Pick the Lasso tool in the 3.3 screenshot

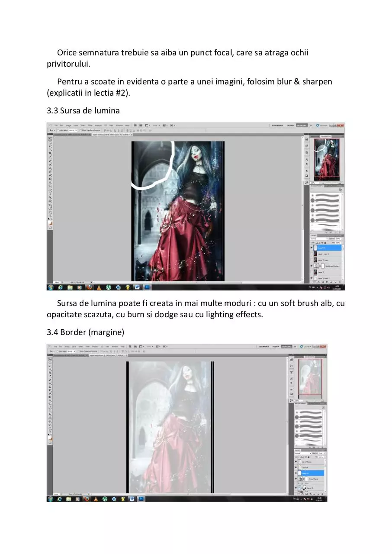[50, 146]
